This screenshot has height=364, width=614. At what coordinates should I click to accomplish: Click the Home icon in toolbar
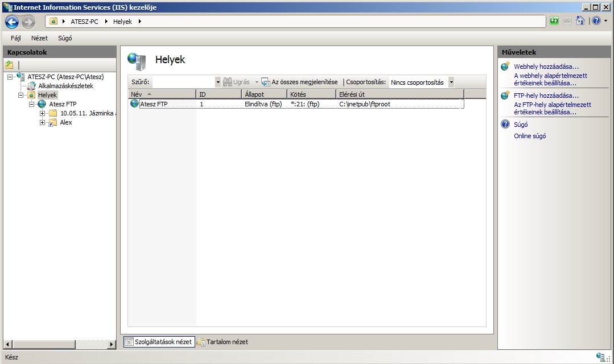[x=580, y=20]
